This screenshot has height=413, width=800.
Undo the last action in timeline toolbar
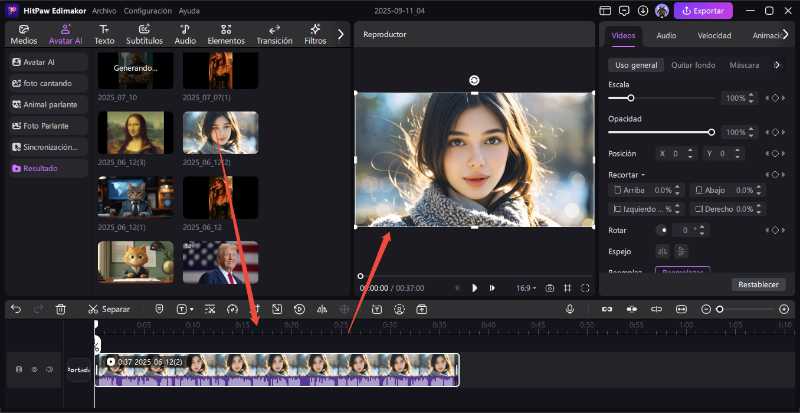(16, 309)
